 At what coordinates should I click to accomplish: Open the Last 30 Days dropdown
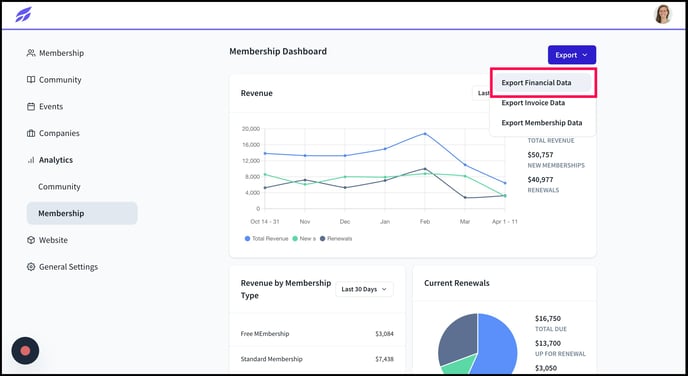point(364,289)
